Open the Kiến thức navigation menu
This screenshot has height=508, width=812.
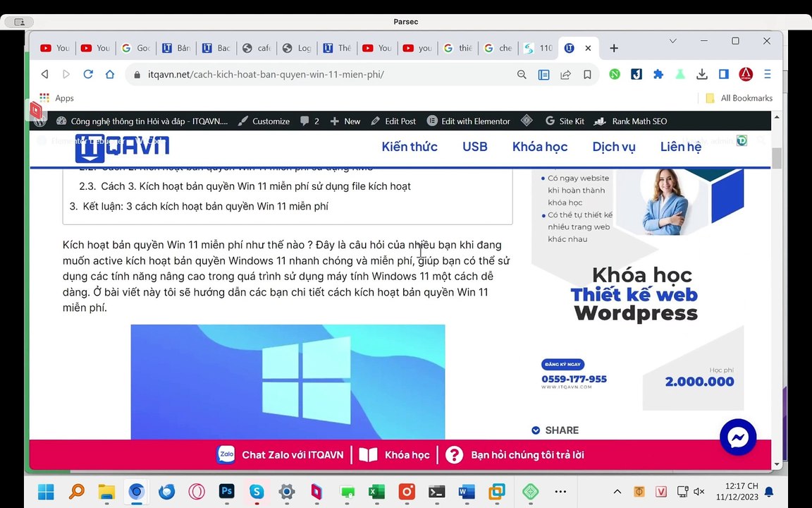409,147
